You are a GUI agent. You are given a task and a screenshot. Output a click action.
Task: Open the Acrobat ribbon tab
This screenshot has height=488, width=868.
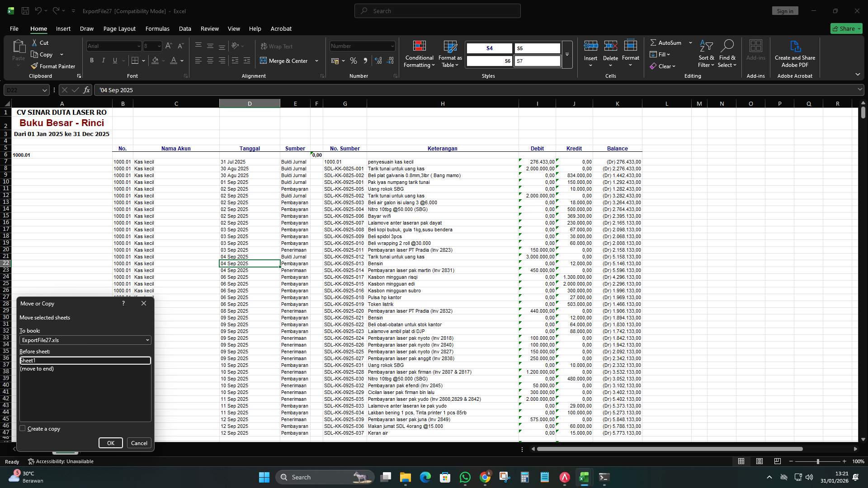point(281,28)
